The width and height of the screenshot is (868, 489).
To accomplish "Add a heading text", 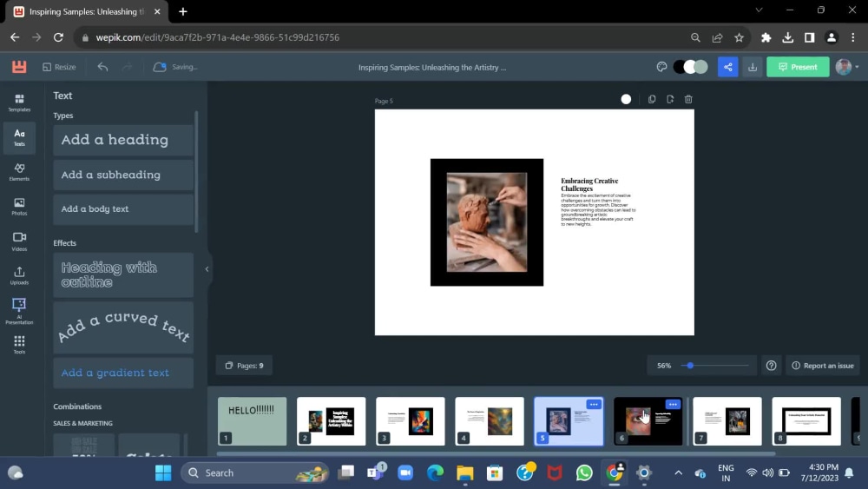I will pyautogui.click(x=123, y=140).
